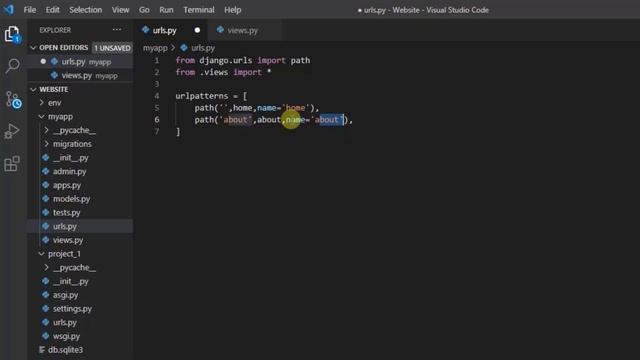
Task: Open apps.py in file tree
Action: (80, 185)
